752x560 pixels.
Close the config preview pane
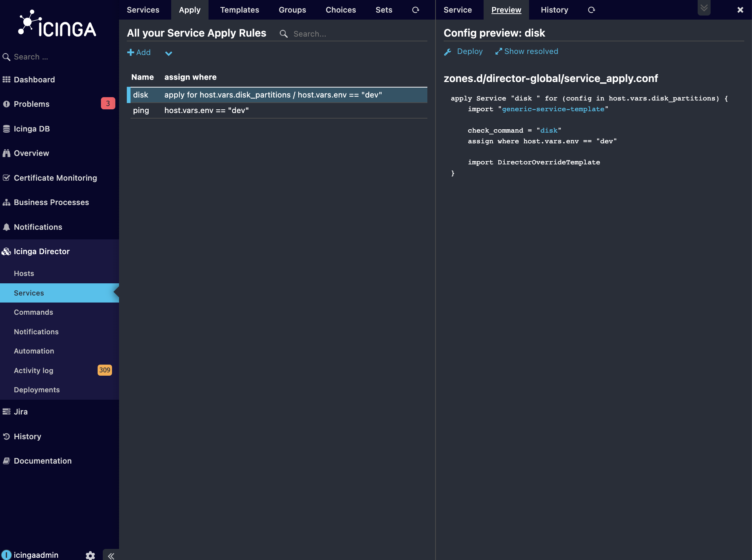740,10
